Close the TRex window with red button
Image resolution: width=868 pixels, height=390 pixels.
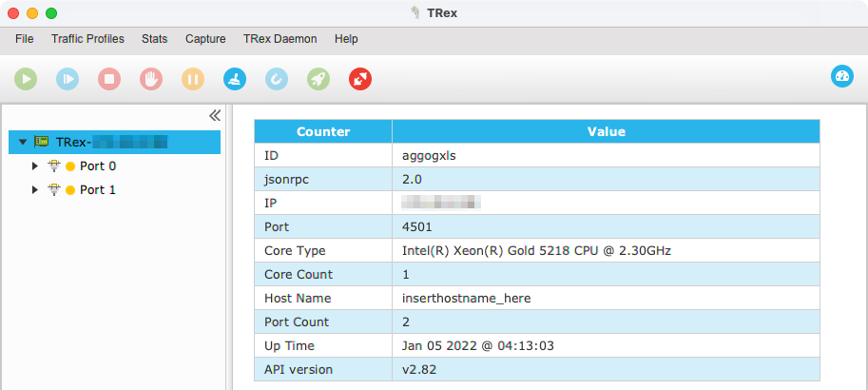pyautogui.click(x=13, y=13)
